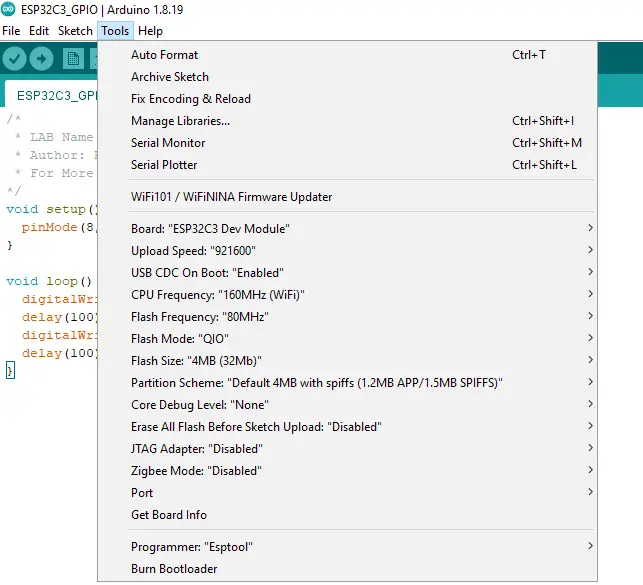Expand the Upload Speed "921600" submenu

pos(194,251)
